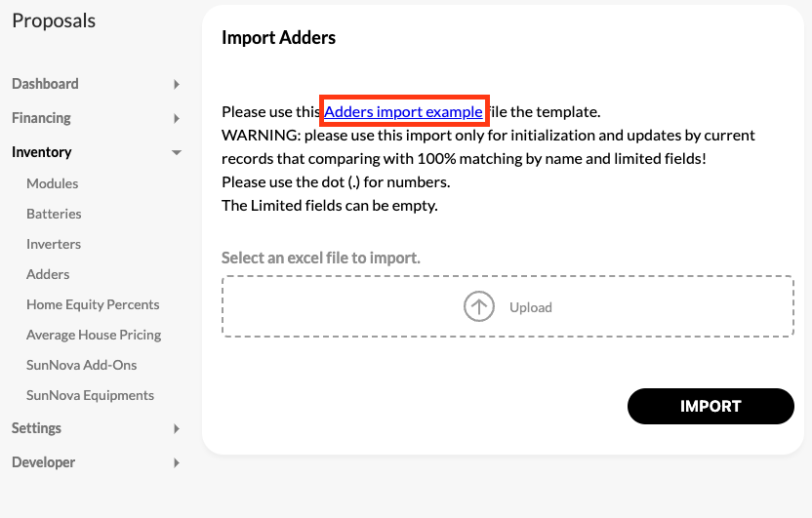The width and height of the screenshot is (812, 518).
Task: Expand the Dashboard menu arrow
Action: (x=177, y=84)
